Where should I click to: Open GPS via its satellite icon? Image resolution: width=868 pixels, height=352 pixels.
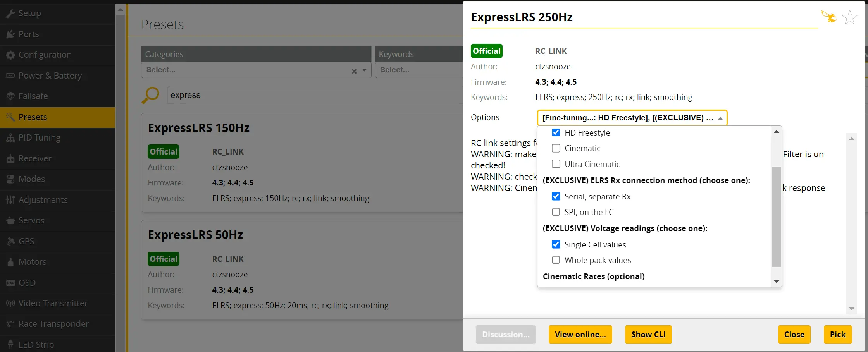[x=10, y=241]
